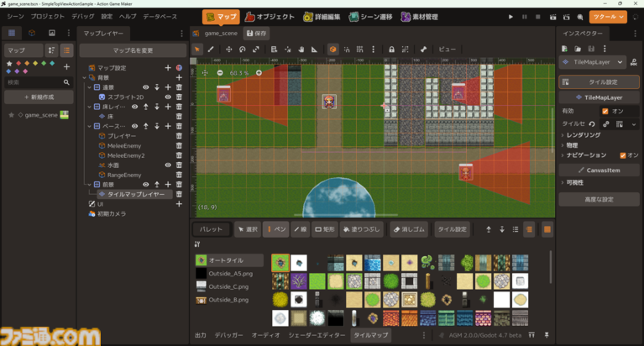Zoom out with the minus button
644x346 pixels.
pos(220,73)
